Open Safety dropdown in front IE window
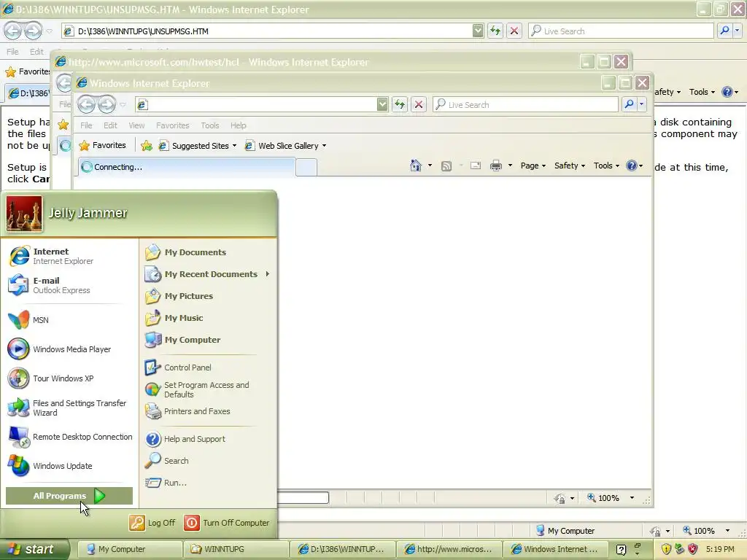Image resolution: width=747 pixels, height=560 pixels. point(569,166)
